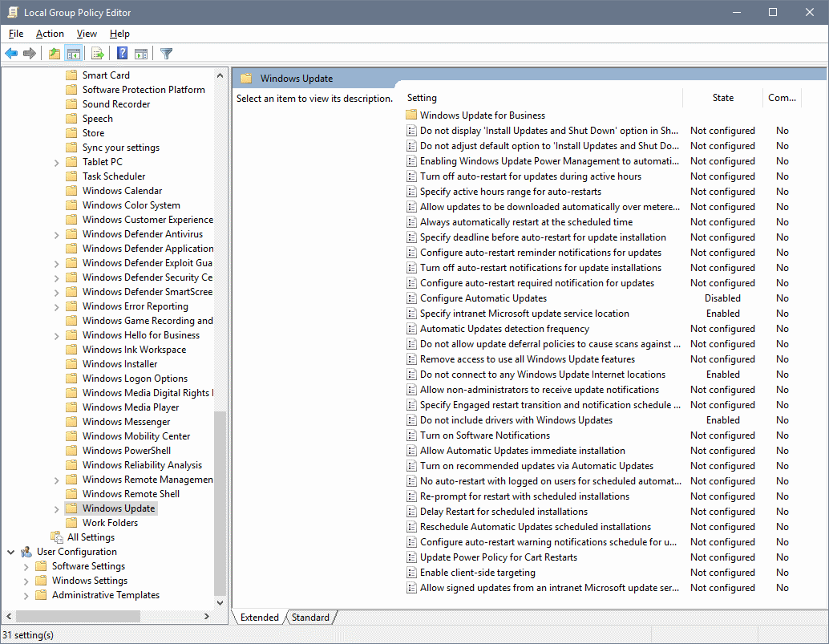Select 'Update Power Policy for Cart Restarts'
This screenshot has width=829, height=644.
coord(499,557)
